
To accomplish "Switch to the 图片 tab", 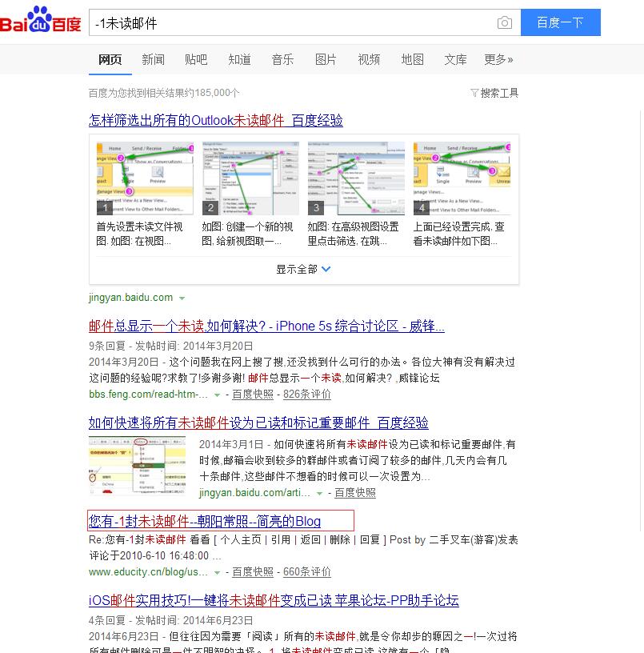I will pos(326,59).
